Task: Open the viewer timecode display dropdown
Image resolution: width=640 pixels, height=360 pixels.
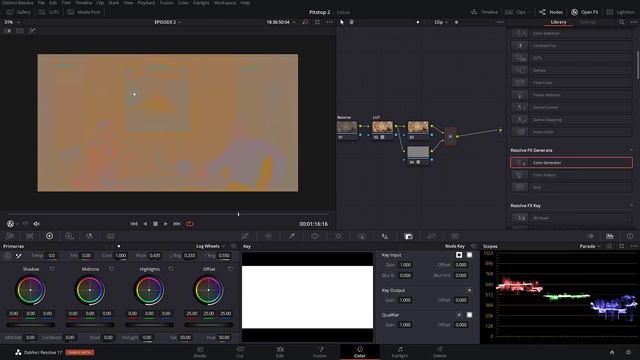Action: point(280,22)
